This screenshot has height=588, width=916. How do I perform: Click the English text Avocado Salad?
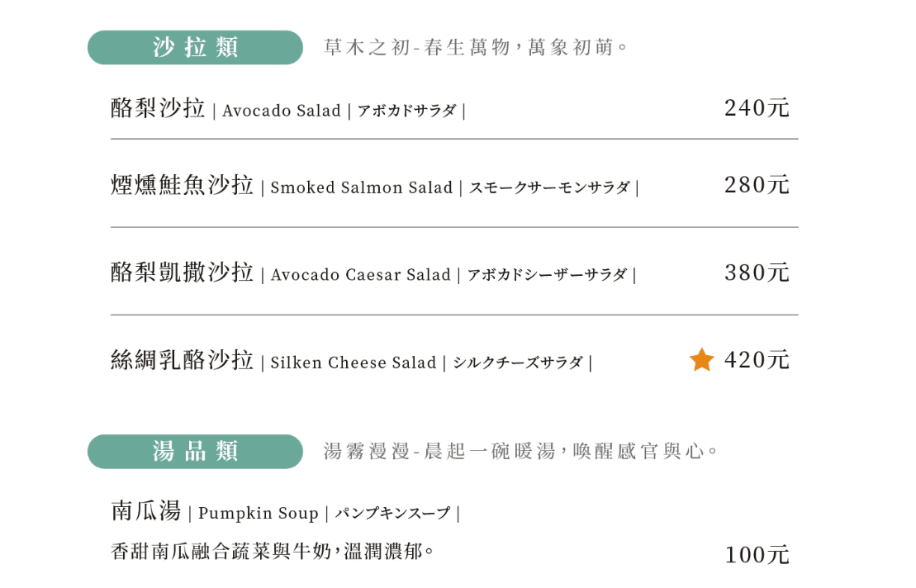coord(282,111)
